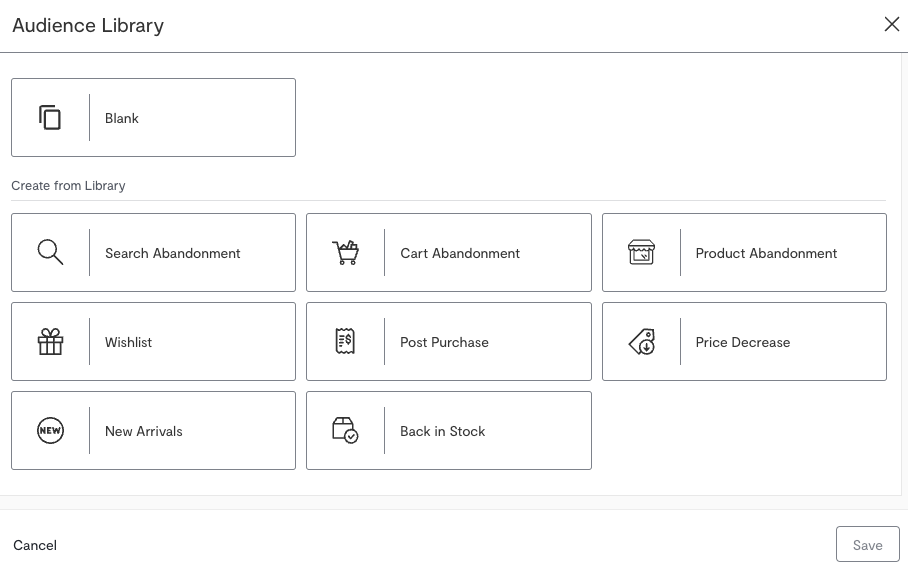Pick the Post Purchase label text

click(x=444, y=342)
